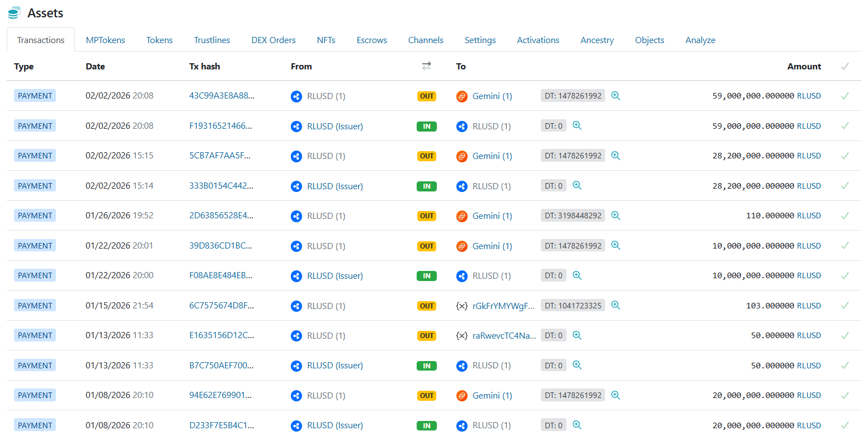868x440 pixels.
Task: Click the OUT badge in the 5CB7AF7AA5F row
Action: click(427, 156)
